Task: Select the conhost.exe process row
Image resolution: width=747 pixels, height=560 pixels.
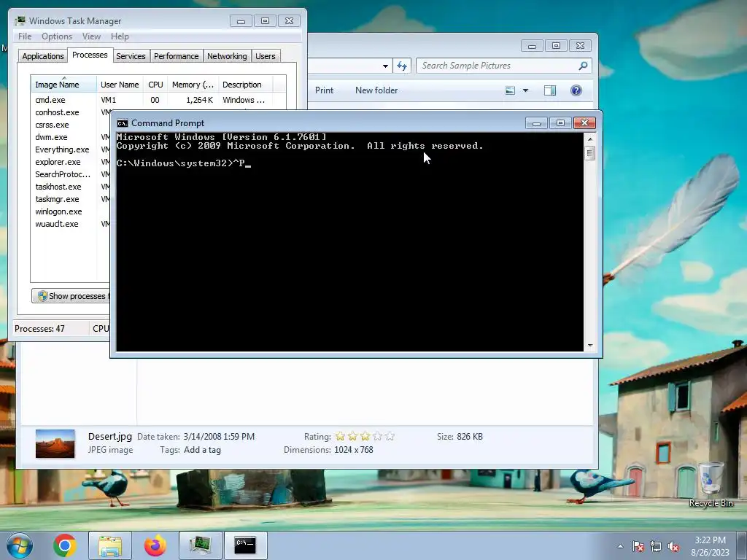Action: [x=71, y=112]
